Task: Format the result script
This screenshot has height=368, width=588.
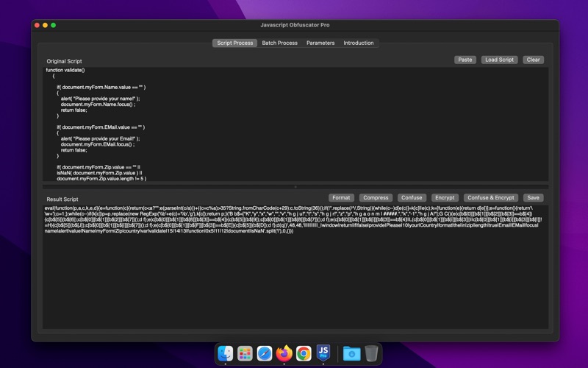Action: pyautogui.click(x=341, y=197)
